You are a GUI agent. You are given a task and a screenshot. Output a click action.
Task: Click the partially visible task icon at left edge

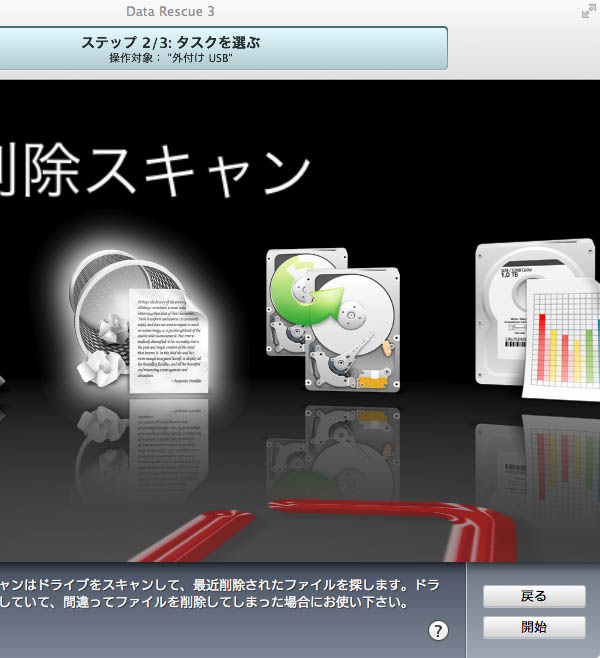tap(3, 380)
